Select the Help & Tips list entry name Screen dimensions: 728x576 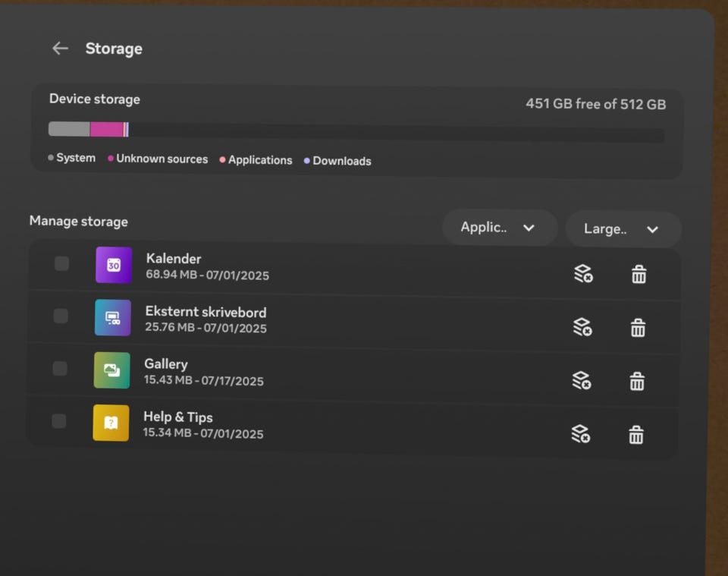tap(178, 417)
